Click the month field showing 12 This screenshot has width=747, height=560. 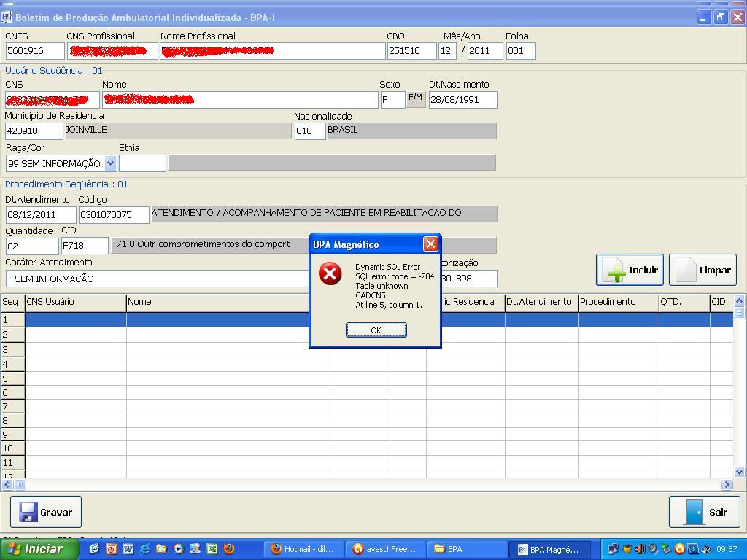(x=447, y=51)
